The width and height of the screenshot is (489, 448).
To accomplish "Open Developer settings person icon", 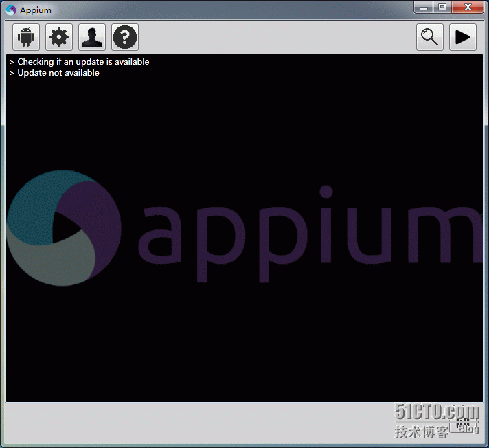I will tap(92, 37).
